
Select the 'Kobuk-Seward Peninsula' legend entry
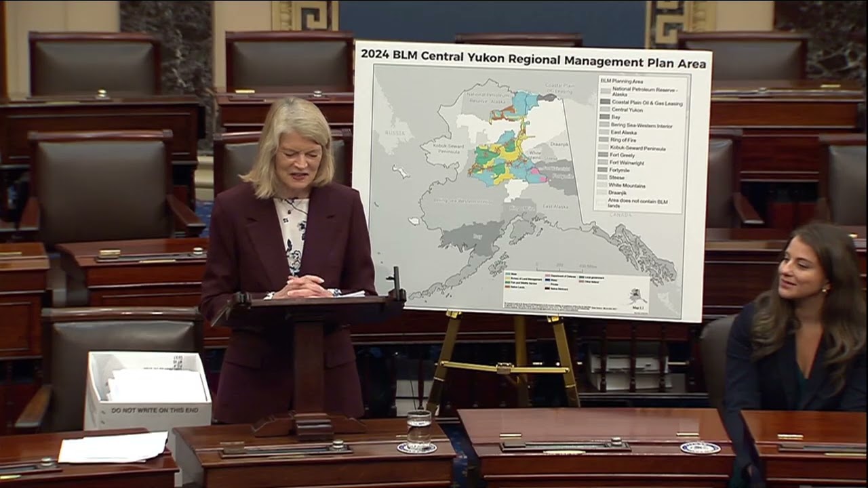coord(632,148)
